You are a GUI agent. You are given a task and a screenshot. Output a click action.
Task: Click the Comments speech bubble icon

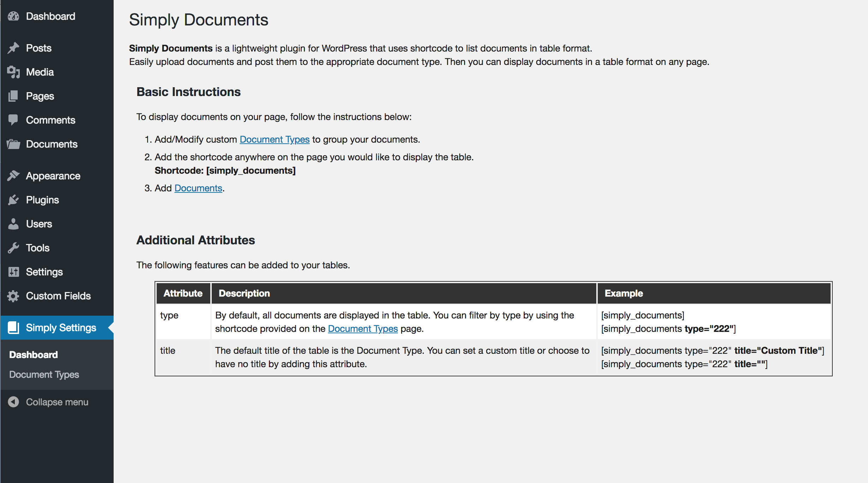click(x=13, y=120)
